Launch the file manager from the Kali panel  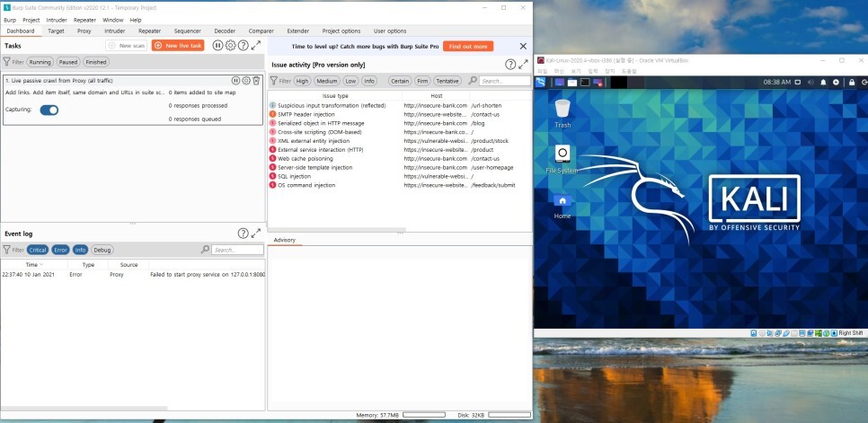[571, 82]
